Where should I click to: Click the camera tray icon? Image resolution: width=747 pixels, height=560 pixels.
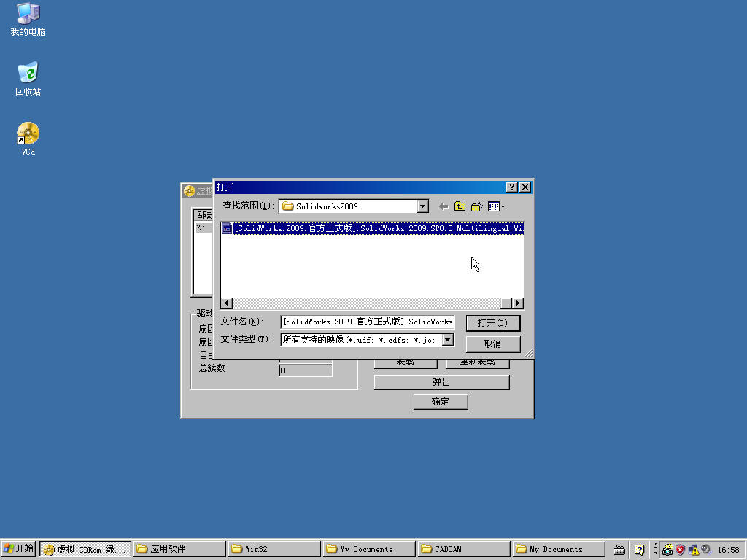[x=667, y=550]
